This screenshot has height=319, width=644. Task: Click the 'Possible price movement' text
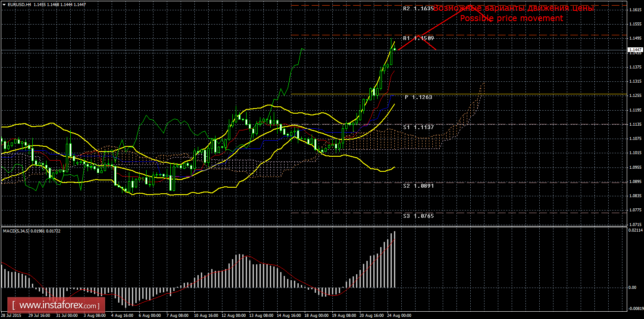pyautogui.click(x=511, y=18)
